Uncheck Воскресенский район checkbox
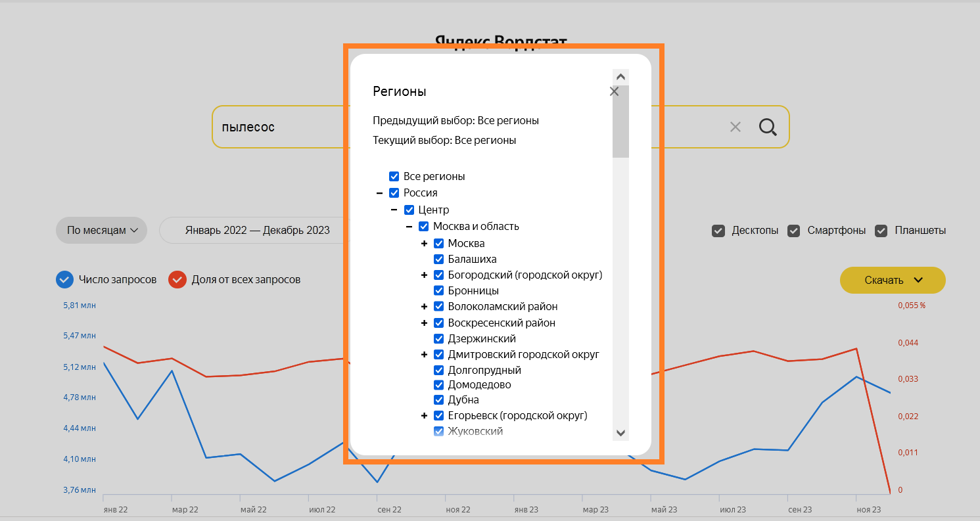980x521 pixels. click(439, 323)
